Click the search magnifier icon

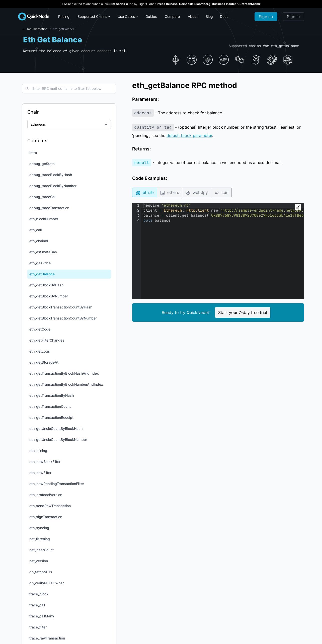coord(27,89)
